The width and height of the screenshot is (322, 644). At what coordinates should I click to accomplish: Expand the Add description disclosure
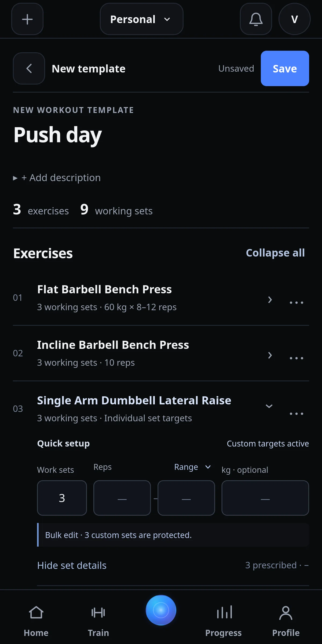(x=57, y=178)
